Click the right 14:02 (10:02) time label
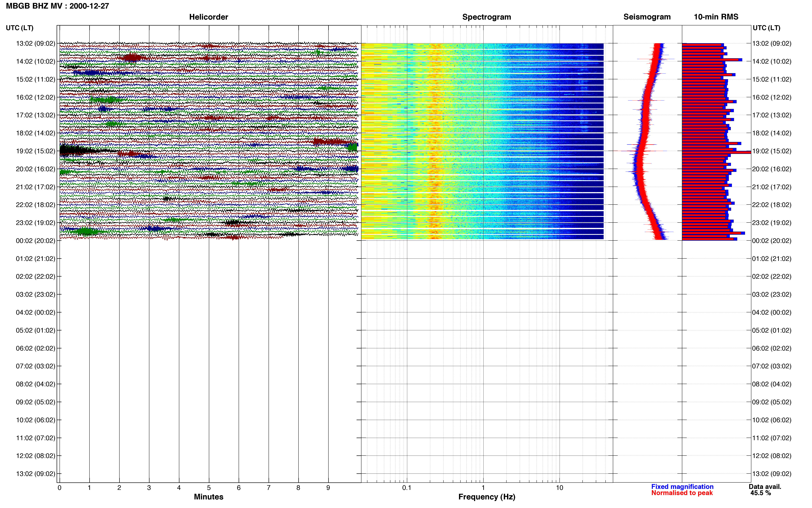812x508 pixels. (772, 61)
